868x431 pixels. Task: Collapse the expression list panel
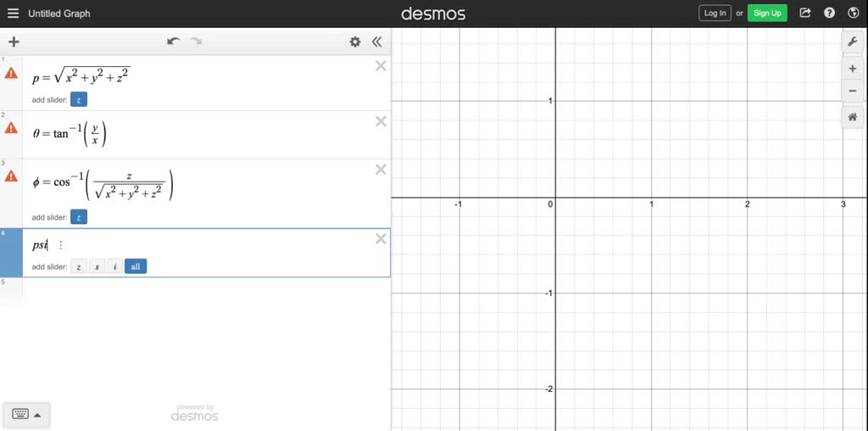click(376, 42)
